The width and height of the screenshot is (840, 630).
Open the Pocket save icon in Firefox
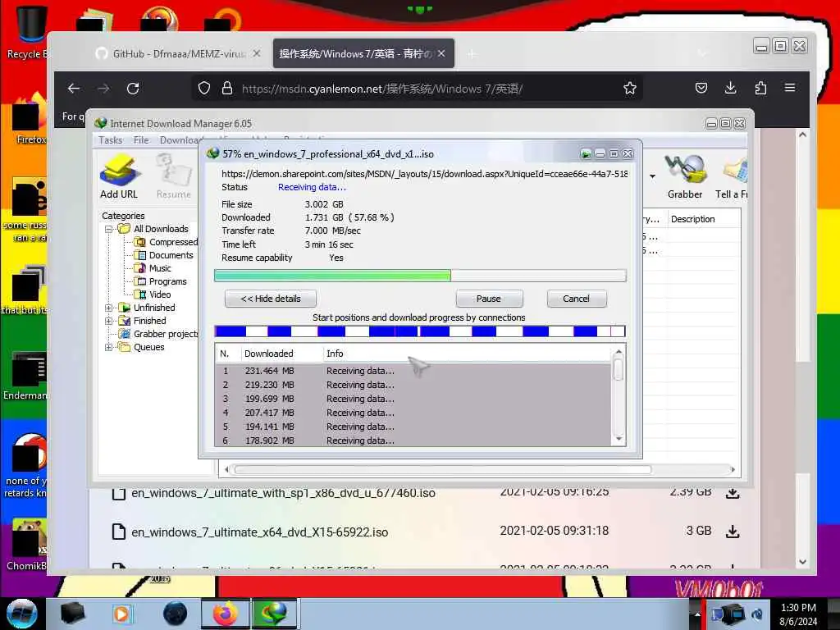point(701,88)
